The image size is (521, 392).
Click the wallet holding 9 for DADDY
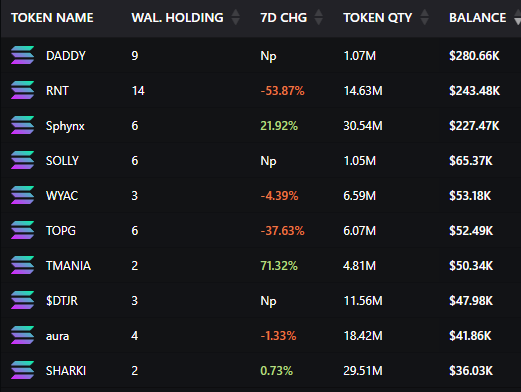click(x=135, y=56)
